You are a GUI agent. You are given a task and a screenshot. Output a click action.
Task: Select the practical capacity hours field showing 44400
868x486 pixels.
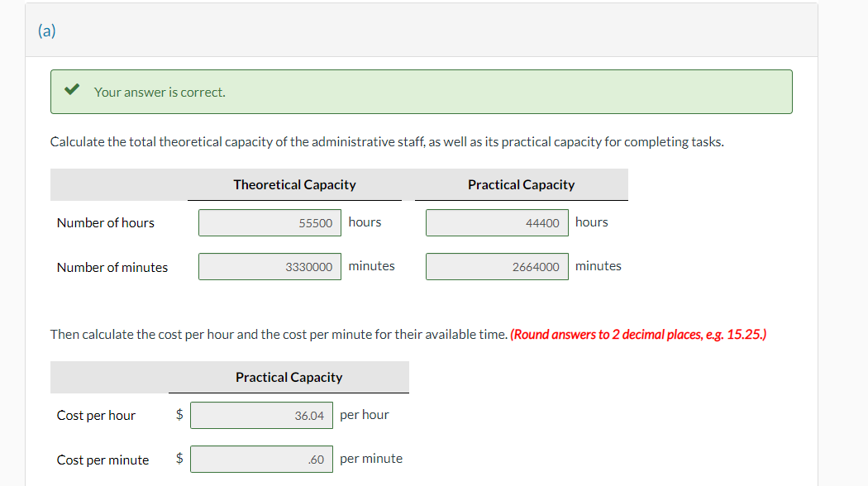point(497,222)
